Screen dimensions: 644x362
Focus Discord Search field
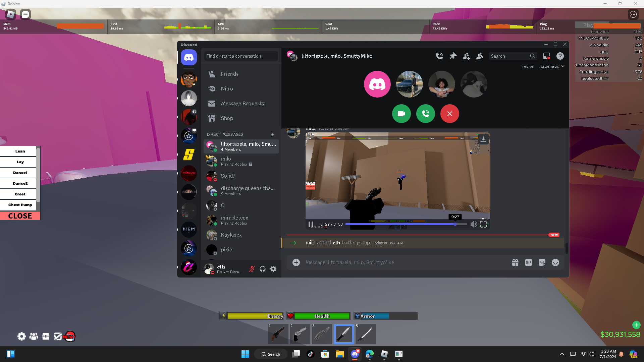513,56
